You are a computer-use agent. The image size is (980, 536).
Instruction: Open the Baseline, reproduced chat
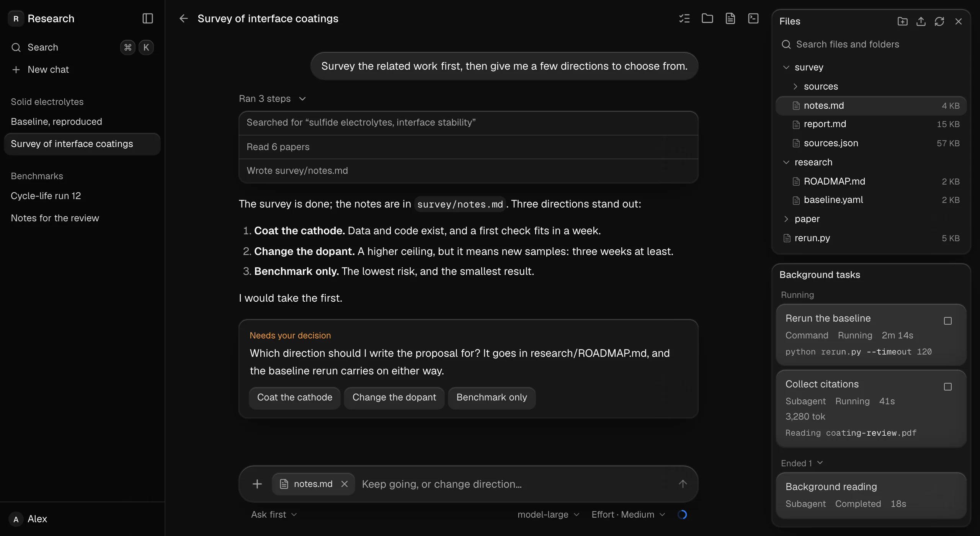82,122
